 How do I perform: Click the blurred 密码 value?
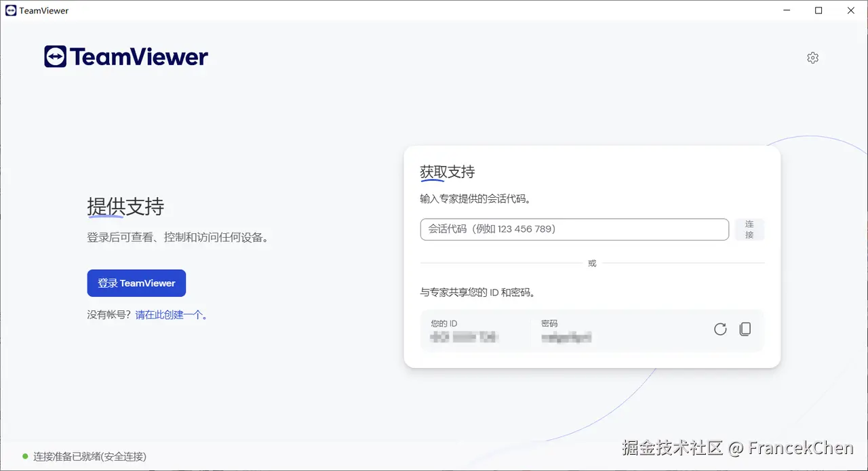(566, 337)
